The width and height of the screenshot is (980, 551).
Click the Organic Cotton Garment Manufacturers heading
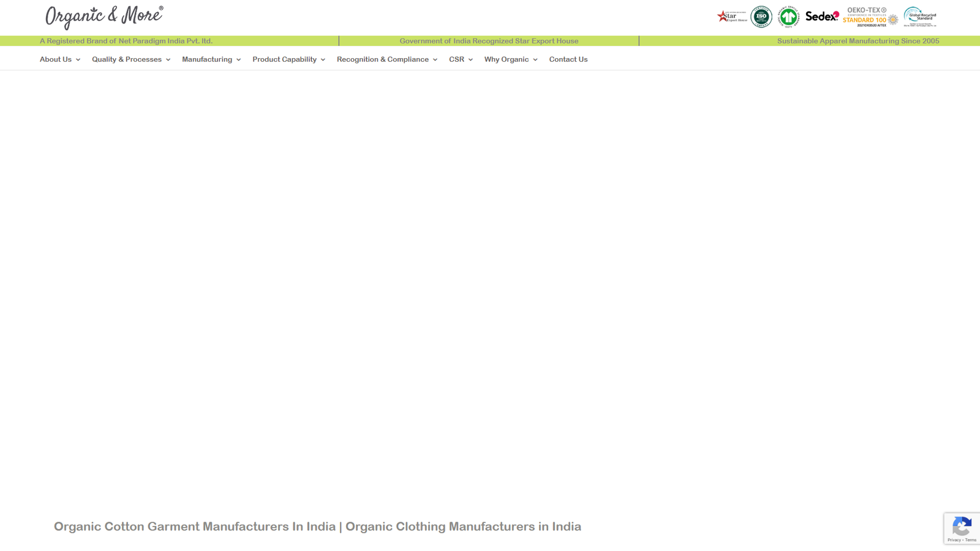[317, 526]
